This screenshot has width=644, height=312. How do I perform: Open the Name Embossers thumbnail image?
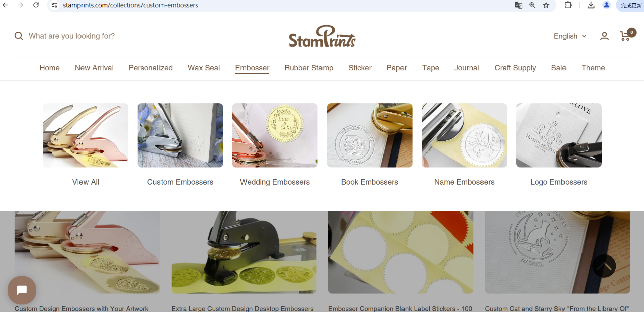coord(464,135)
